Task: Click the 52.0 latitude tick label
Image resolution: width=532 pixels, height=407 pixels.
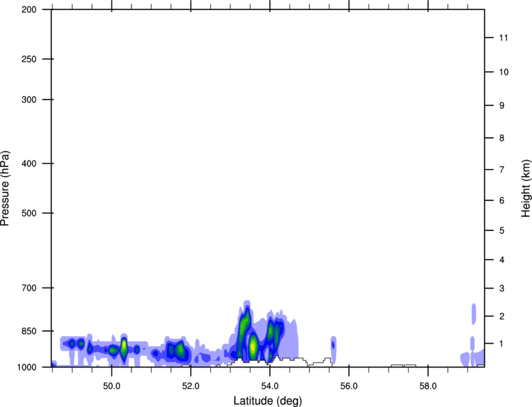Action: pos(191,386)
